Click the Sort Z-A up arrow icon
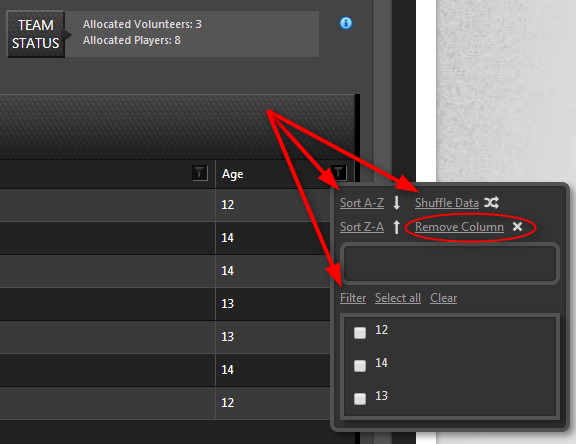576x444 pixels. click(396, 227)
